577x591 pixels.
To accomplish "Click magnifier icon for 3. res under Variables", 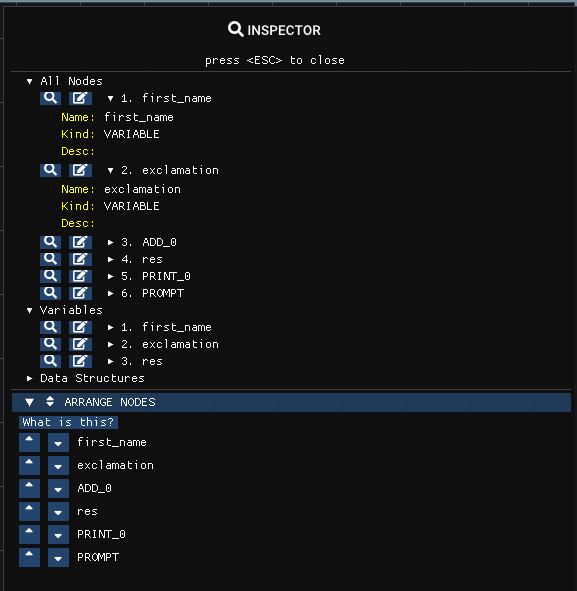I will point(50,361).
